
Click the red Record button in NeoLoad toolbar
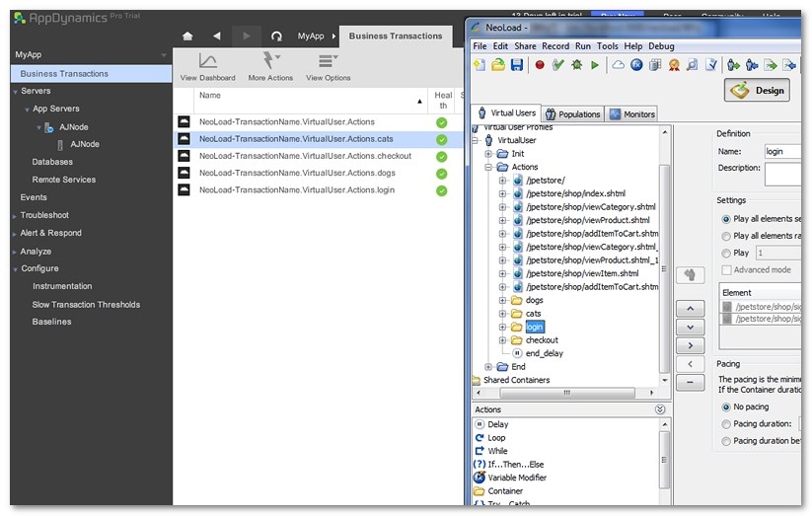tap(540, 65)
